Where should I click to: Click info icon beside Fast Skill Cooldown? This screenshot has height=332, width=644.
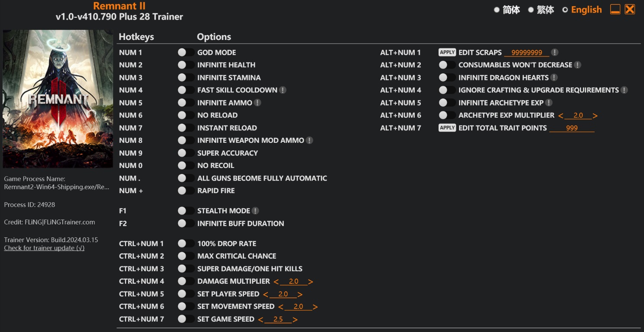[283, 90]
